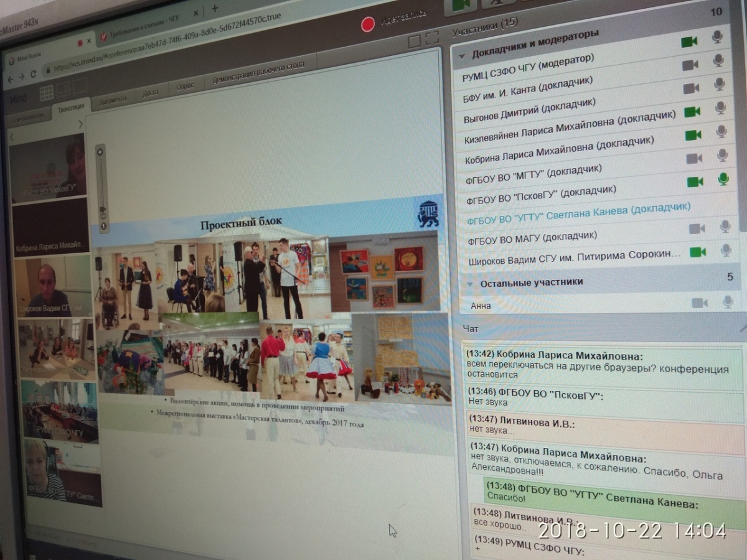This screenshot has height=560, width=747.
Task: Toggle the green camera button in top bar
Action: coord(459,5)
